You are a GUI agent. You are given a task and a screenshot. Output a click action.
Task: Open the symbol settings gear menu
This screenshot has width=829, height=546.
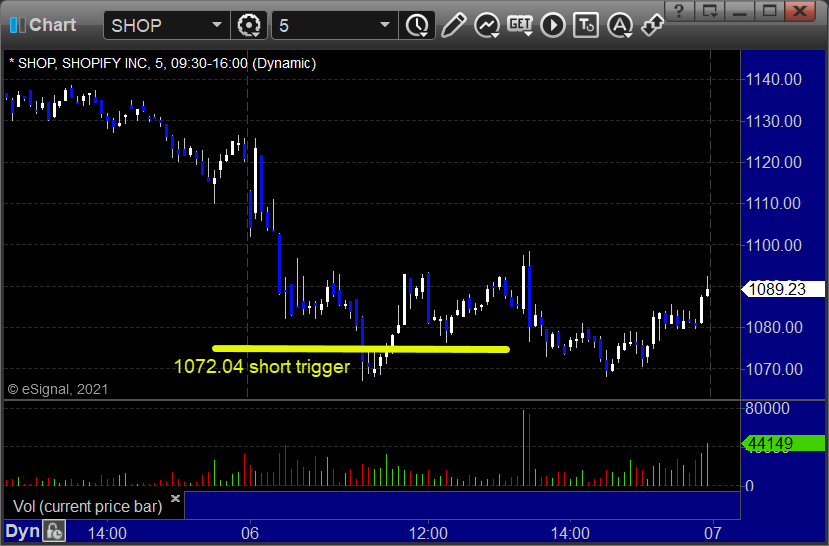click(x=248, y=25)
